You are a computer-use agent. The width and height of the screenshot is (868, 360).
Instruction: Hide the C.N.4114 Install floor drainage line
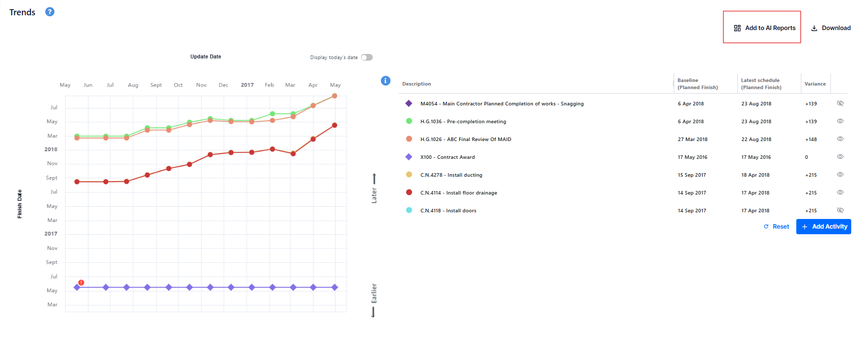840,192
